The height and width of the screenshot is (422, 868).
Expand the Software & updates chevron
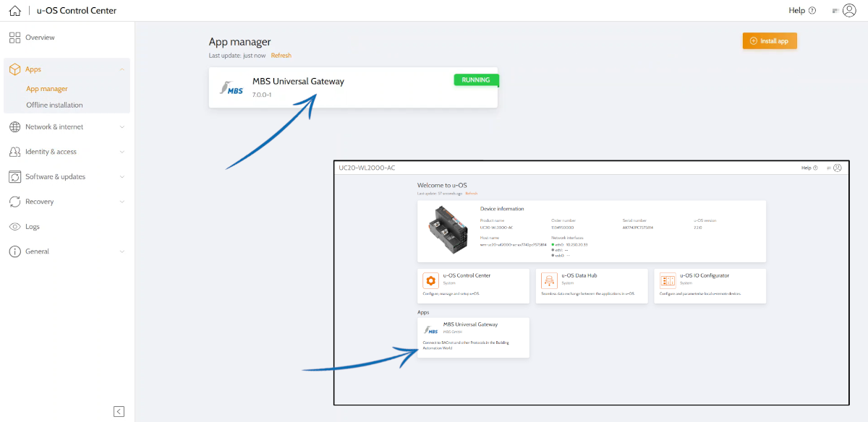coord(122,177)
